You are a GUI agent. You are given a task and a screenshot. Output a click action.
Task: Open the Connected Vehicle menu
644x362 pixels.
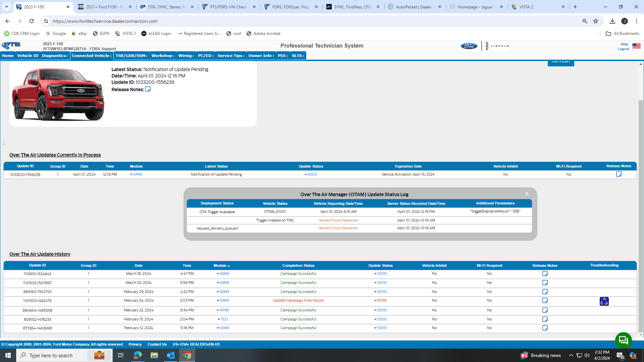[92, 56]
